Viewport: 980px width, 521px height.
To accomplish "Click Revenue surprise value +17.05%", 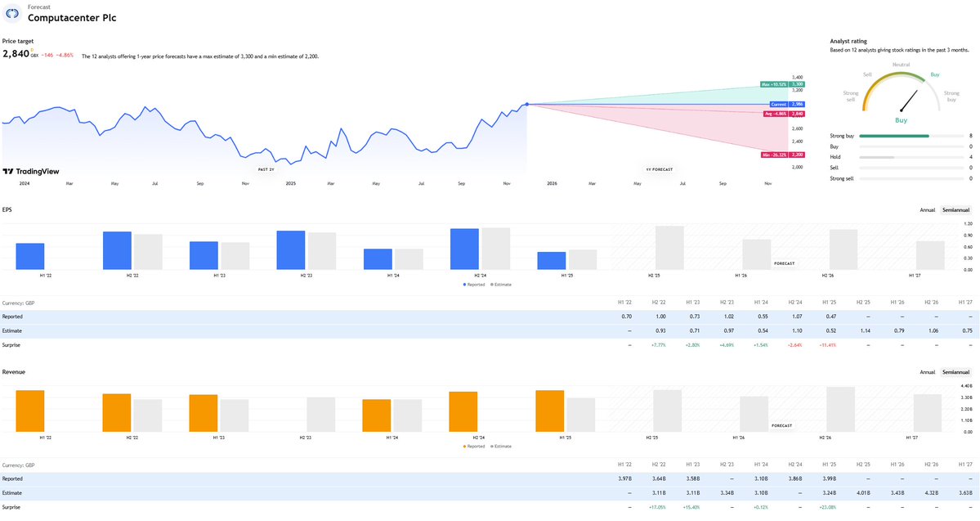I will [657, 507].
